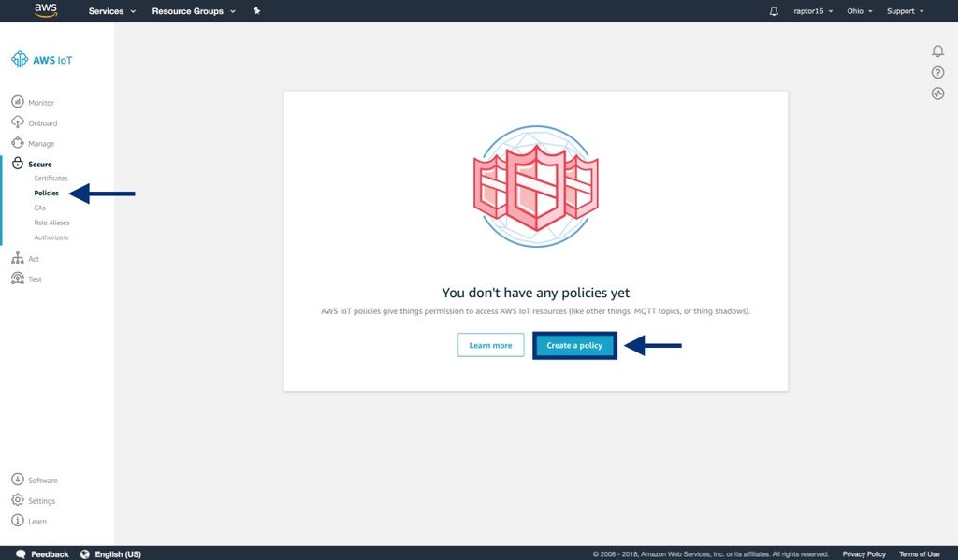Open Role Aliases under Secure
The image size is (958, 560).
point(52,223)
